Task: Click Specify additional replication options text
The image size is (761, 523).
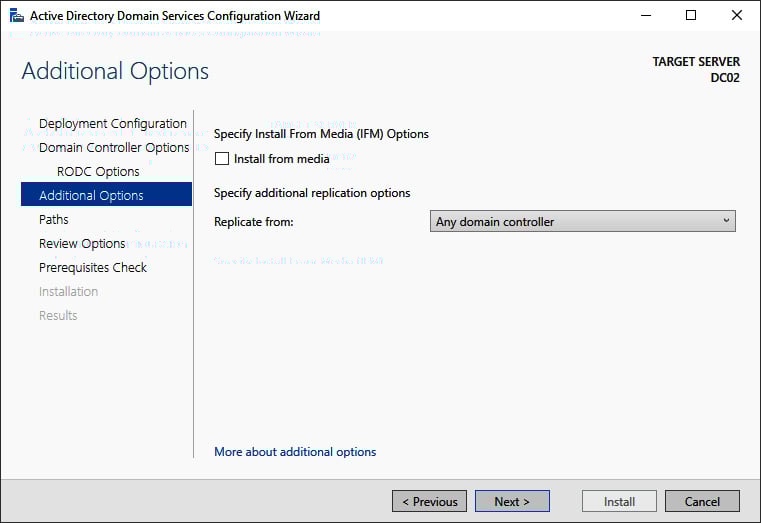Action: coord(312,193)
